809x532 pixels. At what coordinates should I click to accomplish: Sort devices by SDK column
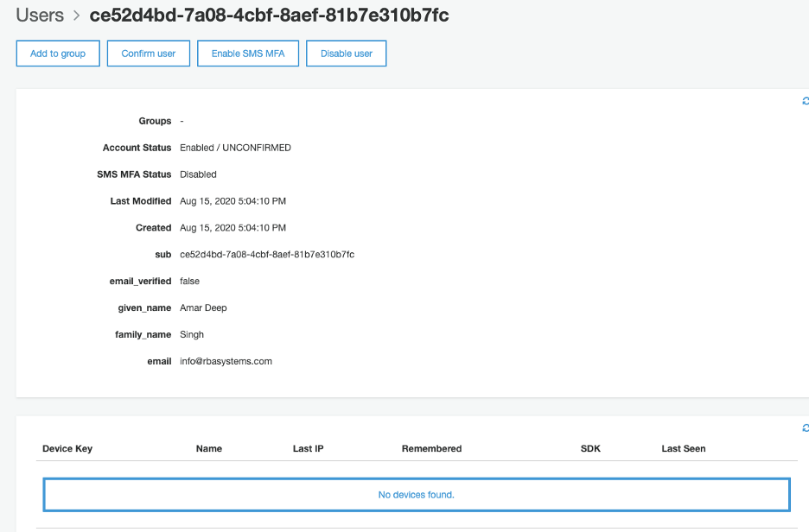(590, 448)
